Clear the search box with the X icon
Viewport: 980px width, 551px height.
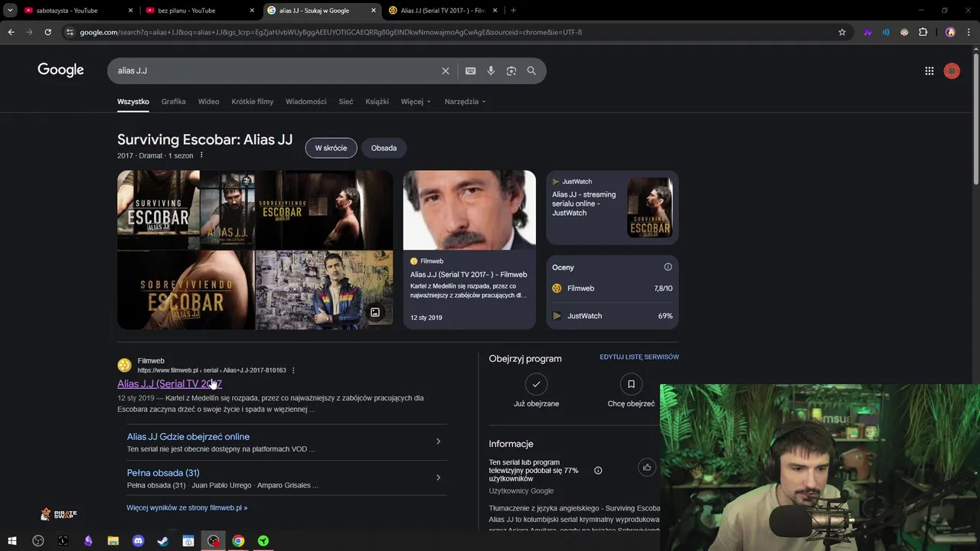coord(446,70)
